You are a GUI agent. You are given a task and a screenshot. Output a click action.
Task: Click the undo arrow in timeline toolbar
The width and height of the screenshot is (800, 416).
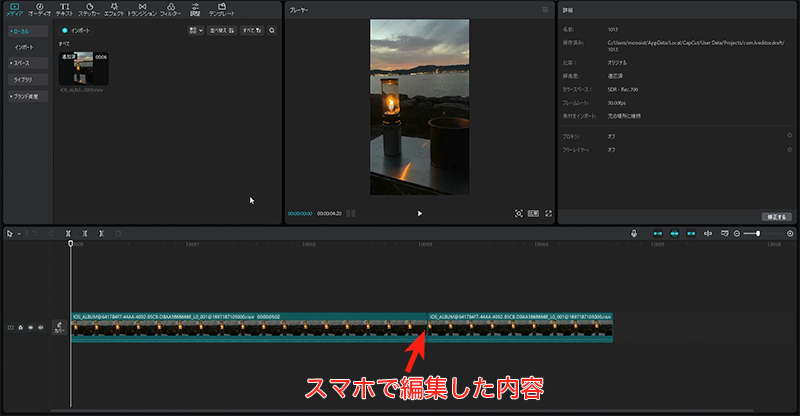(x=35, y=233)
